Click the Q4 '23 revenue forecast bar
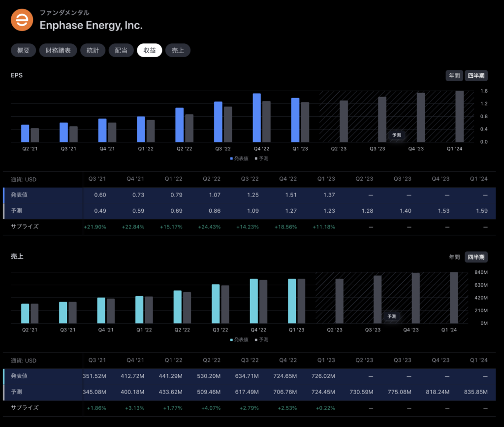This screenshot has width=504, height=427. (x=415, y=298)
